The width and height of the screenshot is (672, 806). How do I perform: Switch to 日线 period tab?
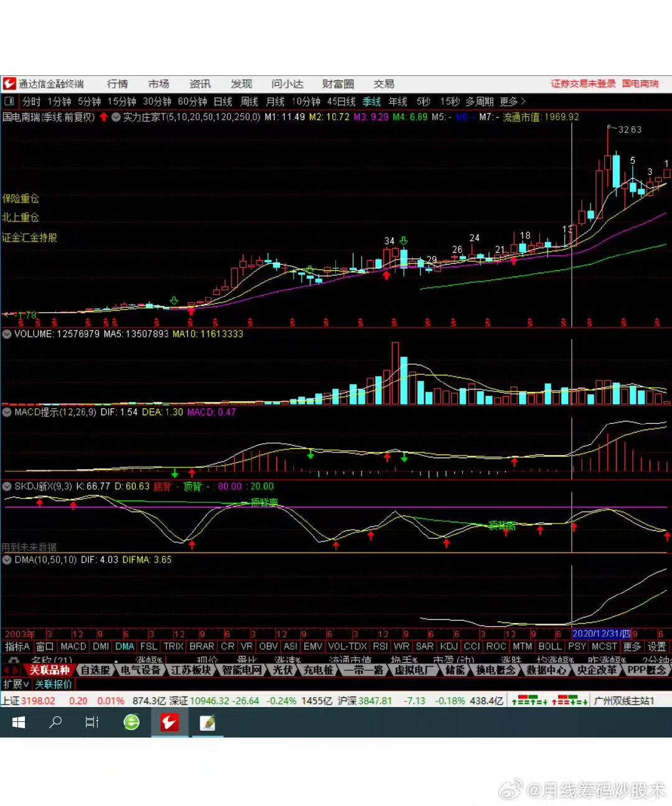223,101
